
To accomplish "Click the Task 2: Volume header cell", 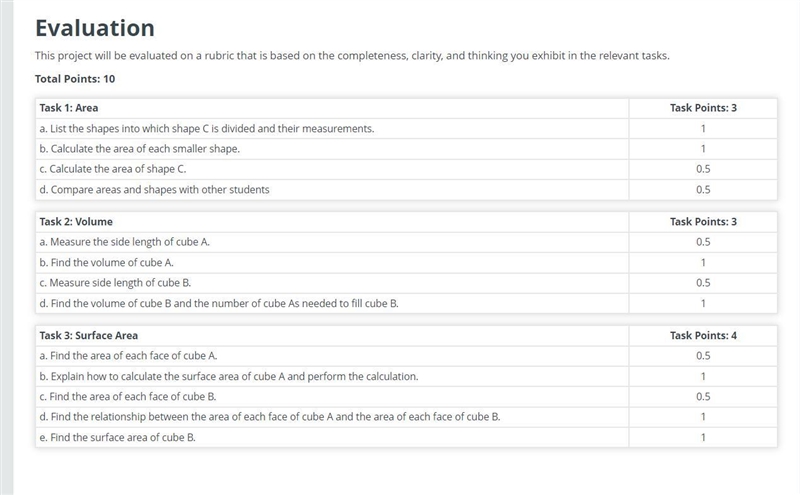I will [x=332, y=222].
